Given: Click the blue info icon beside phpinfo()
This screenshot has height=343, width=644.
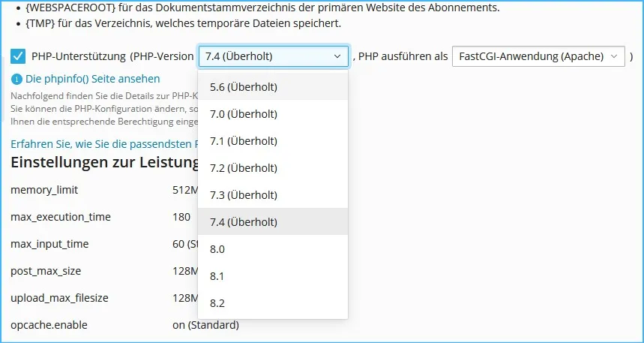Looking at the screenshot, I should [16, 79].
